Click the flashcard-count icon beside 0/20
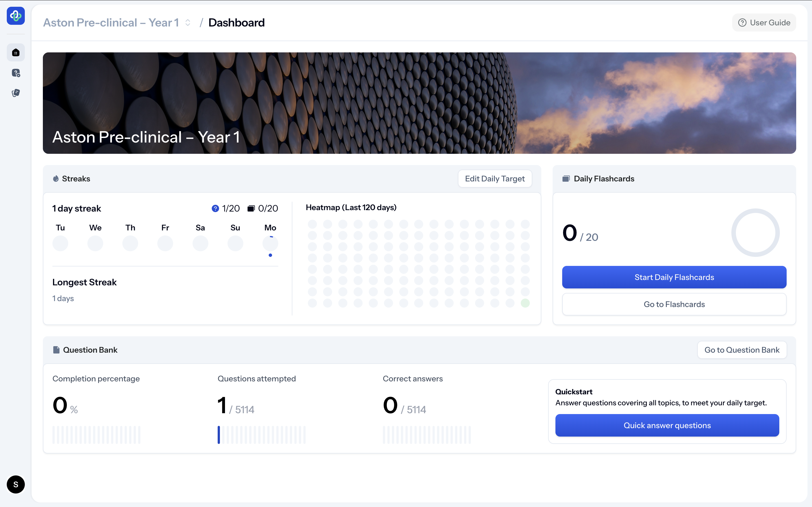This screenshot has width=812, height=507. click(x=251, y=208)
